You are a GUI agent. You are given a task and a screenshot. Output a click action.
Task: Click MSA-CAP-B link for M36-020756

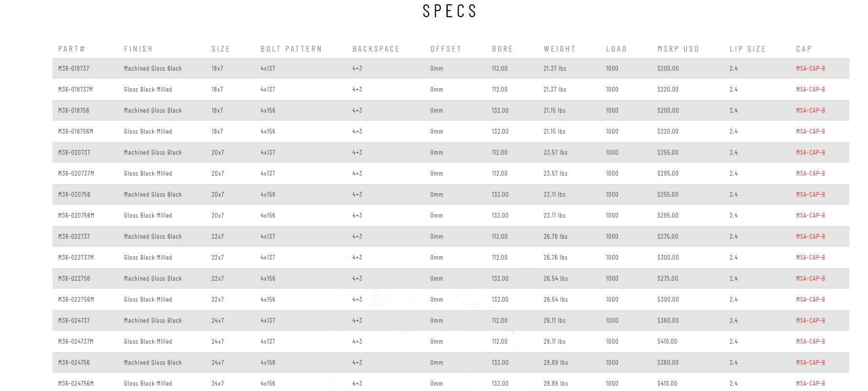[810, 194]
